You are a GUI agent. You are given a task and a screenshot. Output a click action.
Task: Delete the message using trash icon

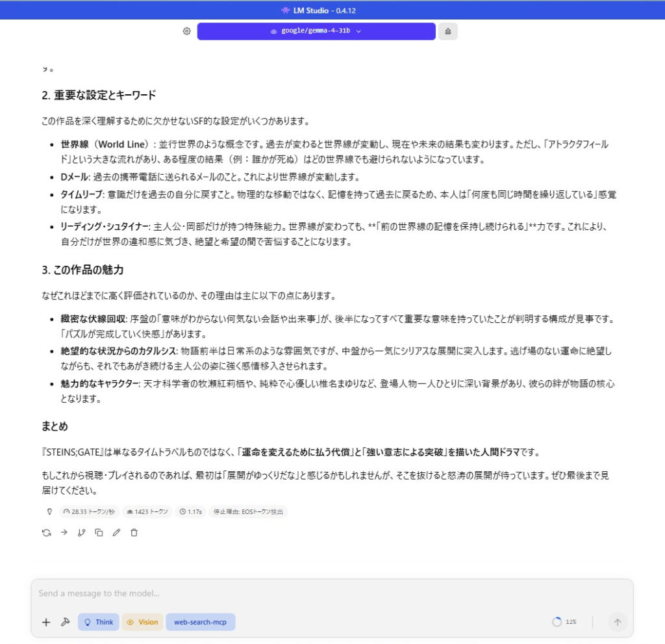(x=134, y=532)
